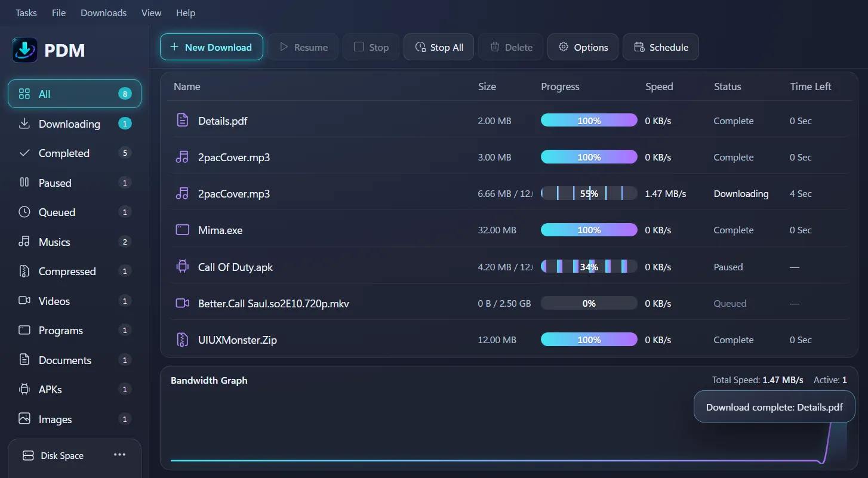The width and height of the screenshot is (868, 478).
Task: Click the '32.00 MB' size of Mima.exe
Action: [497, 230]
